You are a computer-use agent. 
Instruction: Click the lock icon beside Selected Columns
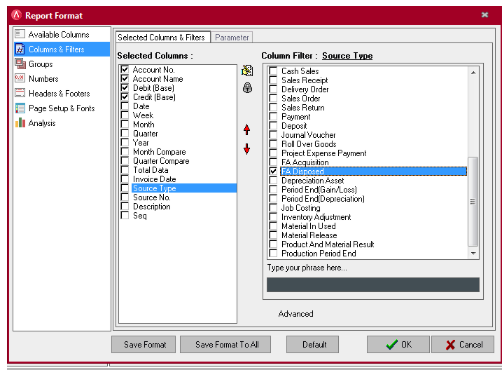247,88
